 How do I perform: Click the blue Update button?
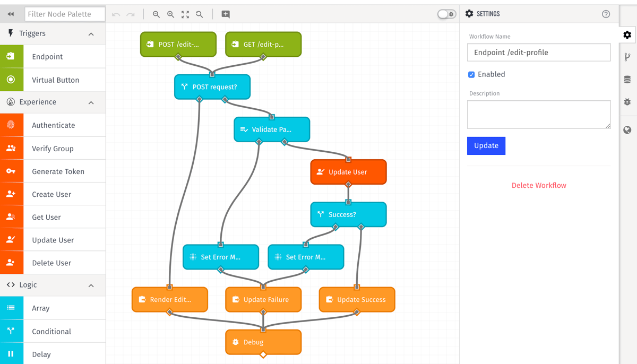tap(486, 146)
